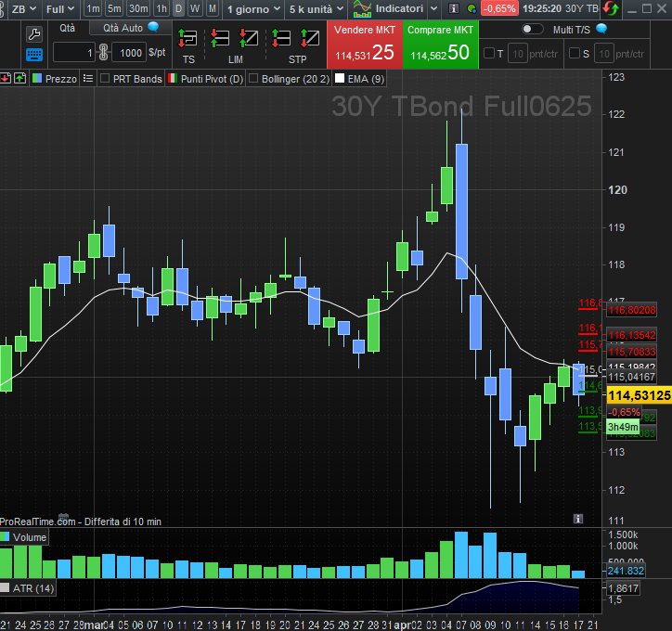Click the Comprare MKT buy button
This screenshot has height=631, width=672.
441,44
